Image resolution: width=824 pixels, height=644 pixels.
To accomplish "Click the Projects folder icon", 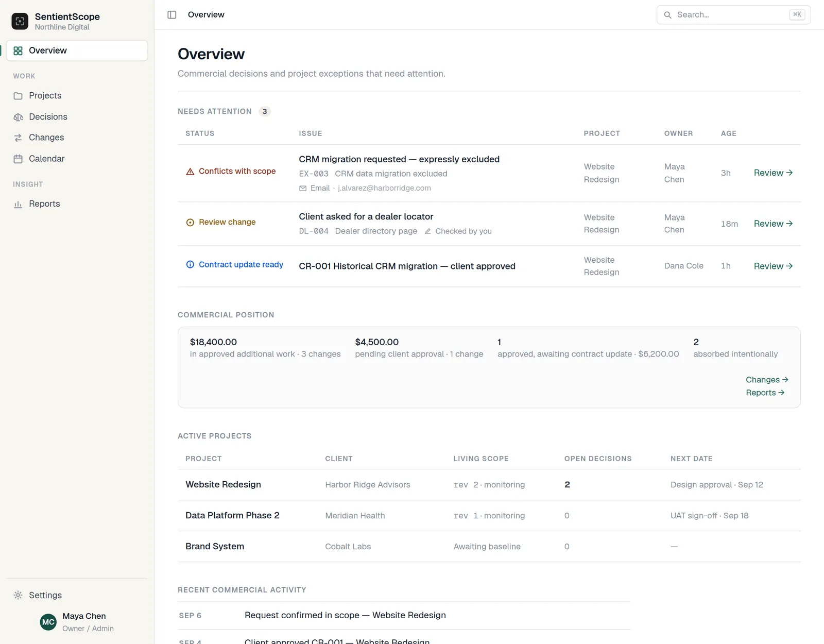I will point(18,96).
